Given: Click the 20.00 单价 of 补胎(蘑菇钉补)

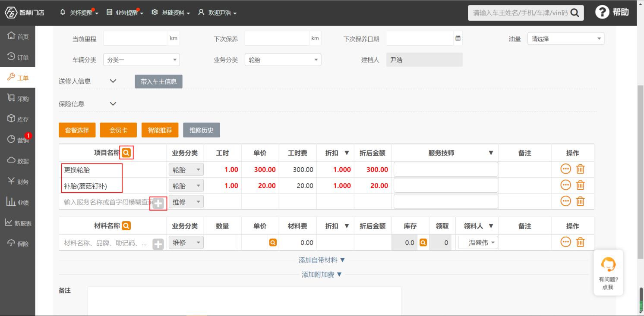Looking at the screenshot, I should point(267,186).
